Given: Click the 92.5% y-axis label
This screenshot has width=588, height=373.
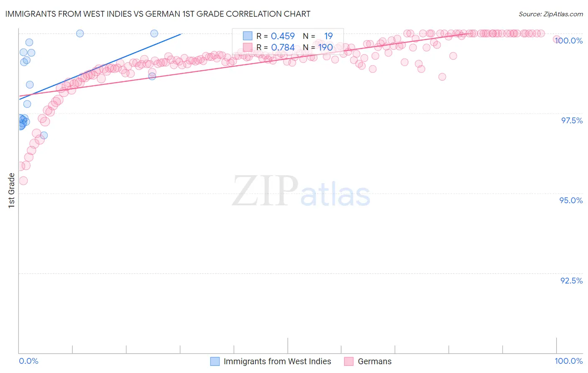Looking at the screenshot, I should point(572,281).
